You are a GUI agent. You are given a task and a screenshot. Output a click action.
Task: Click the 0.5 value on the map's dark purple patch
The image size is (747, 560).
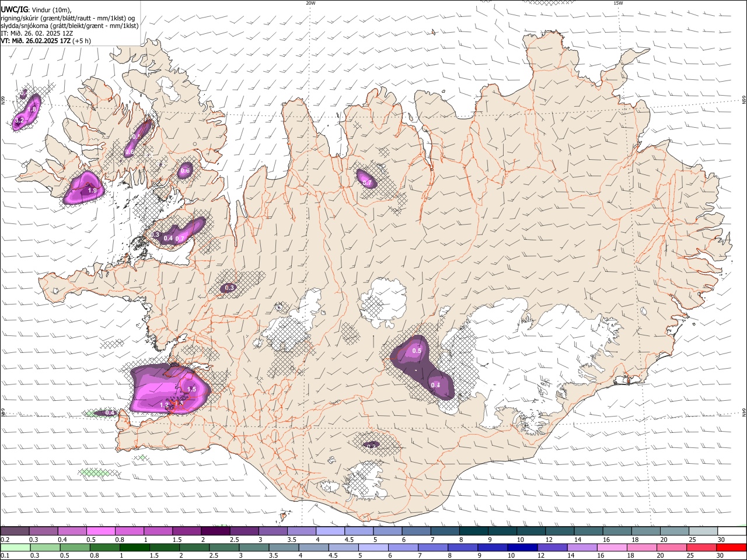[417, 351]
